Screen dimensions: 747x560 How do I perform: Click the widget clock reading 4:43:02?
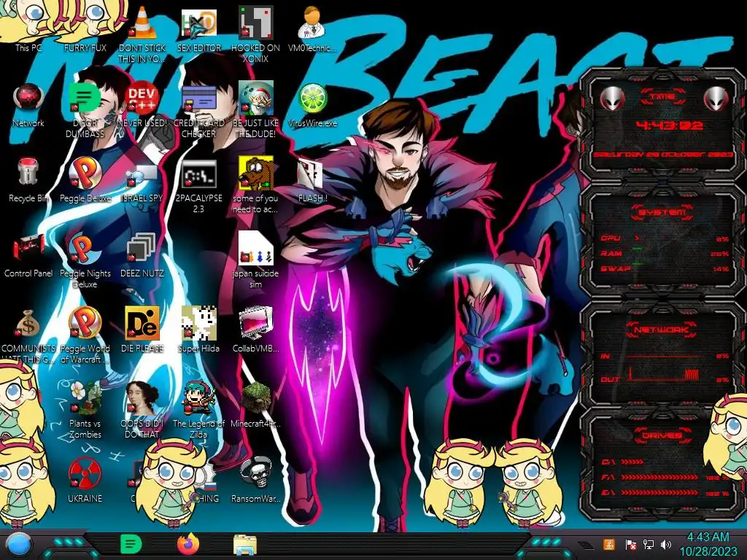pyautogui.click(x=669, y=125)
